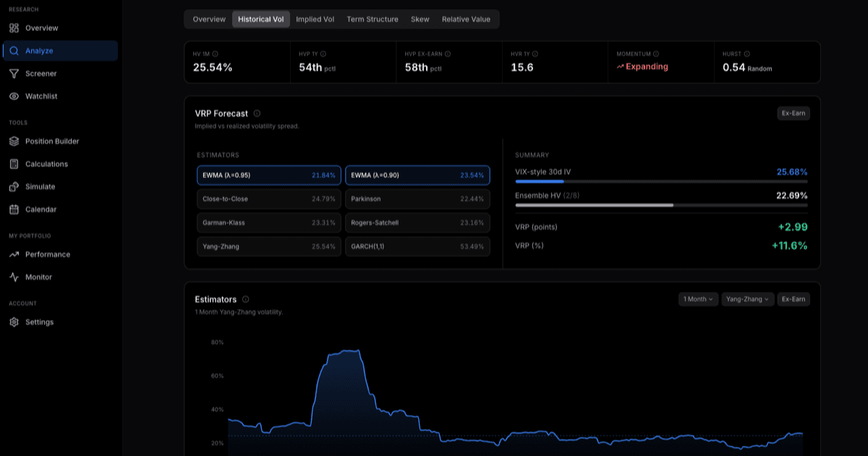Open the Screener filter icon

click(14, 73)
